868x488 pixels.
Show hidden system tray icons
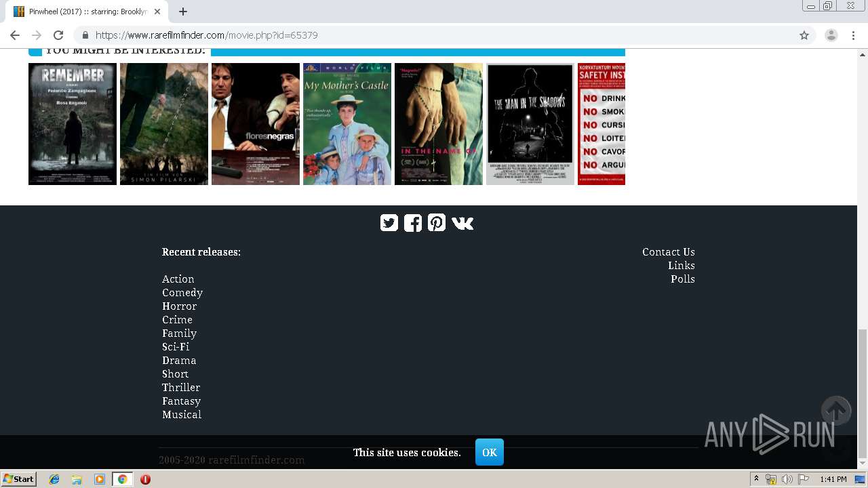(x=756, y=479)
